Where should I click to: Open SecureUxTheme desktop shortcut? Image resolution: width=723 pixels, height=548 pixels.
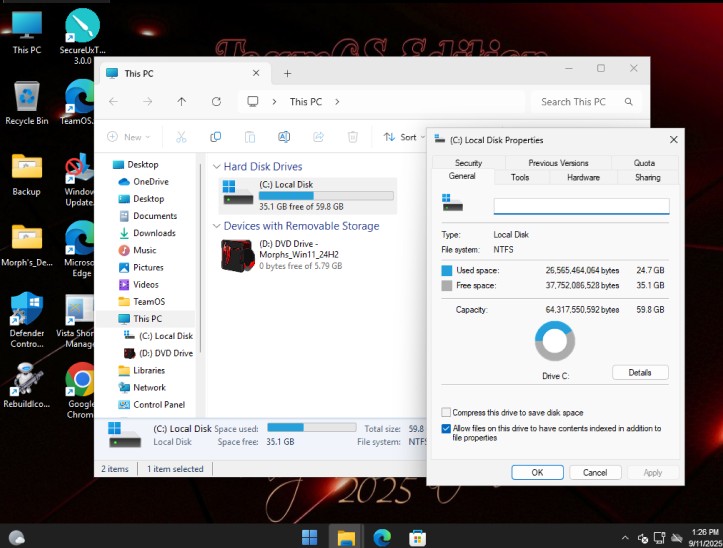click(83, 37)
